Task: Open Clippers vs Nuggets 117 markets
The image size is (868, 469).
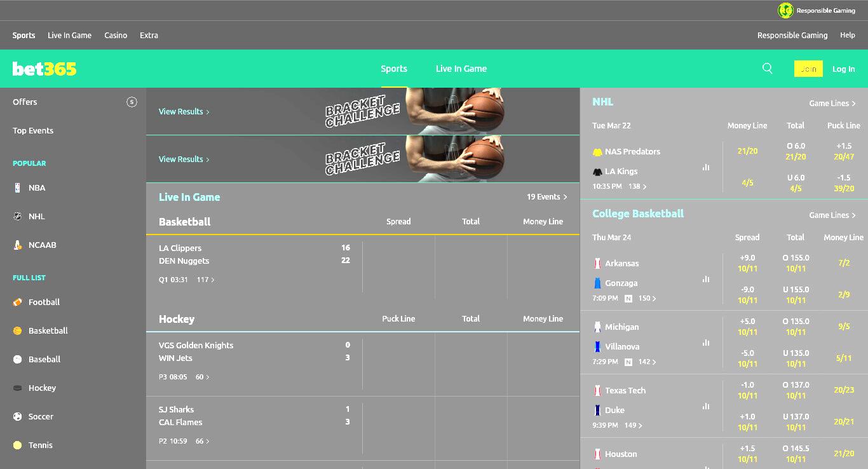Action: pyautogui.click(x=206, y=280)
